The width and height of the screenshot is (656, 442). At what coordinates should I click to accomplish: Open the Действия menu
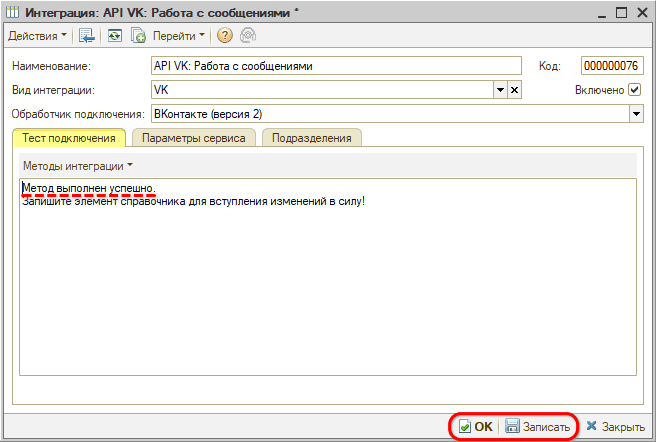[x=38, y=36]
